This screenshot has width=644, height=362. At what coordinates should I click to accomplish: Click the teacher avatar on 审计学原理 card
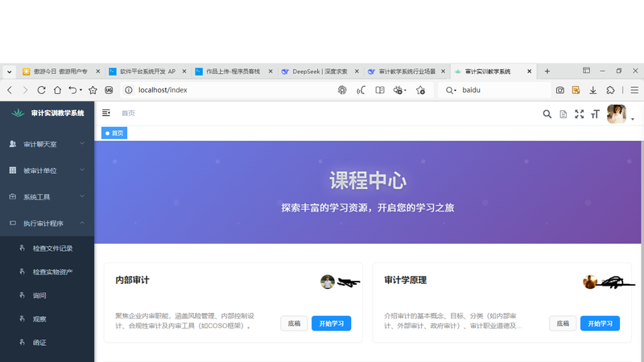[x=590, y=282]
